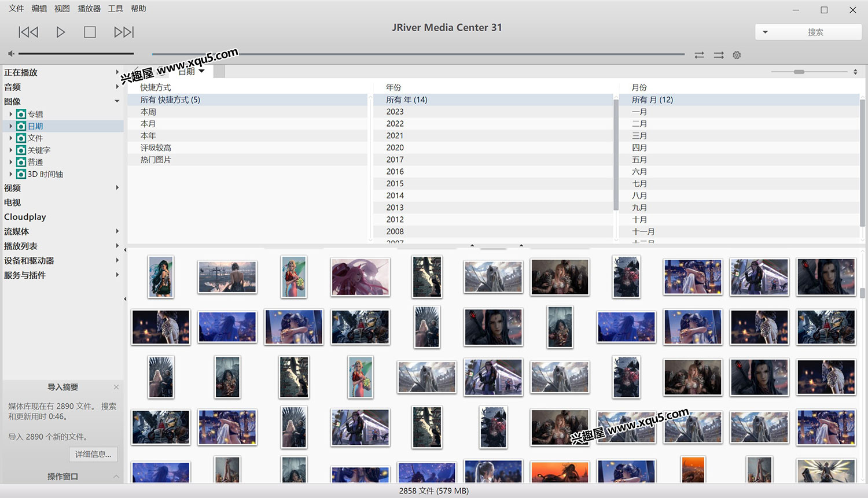The height and width of the screenshot is (498, 868).
Task: Open the first thumbnail in the grid
Action: [160, 277]
